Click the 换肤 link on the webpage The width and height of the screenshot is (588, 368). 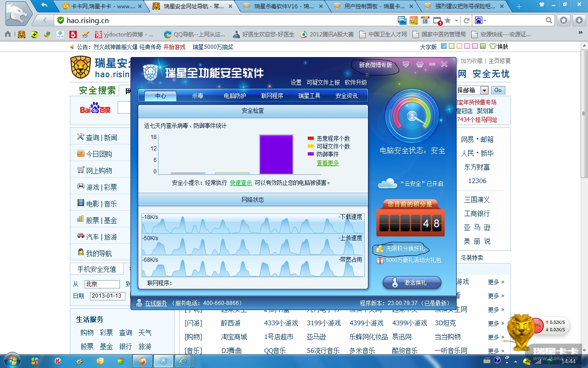click(503, 46)
